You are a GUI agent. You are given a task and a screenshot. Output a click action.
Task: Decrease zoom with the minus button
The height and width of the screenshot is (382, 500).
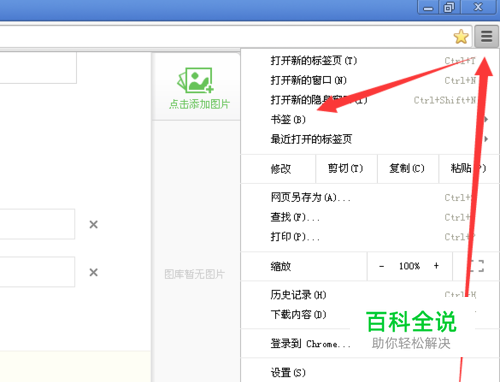pos(381,266)
